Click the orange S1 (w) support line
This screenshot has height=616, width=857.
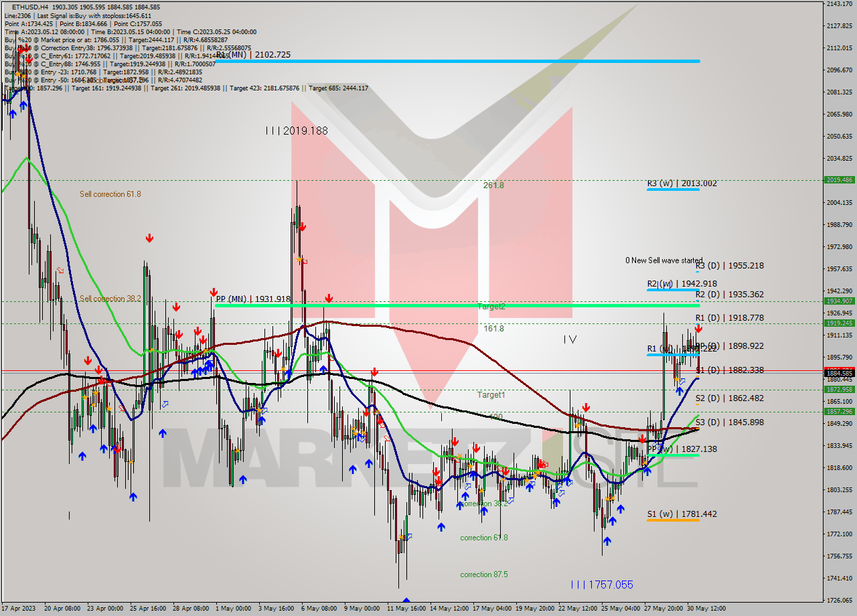pos(673,520)
